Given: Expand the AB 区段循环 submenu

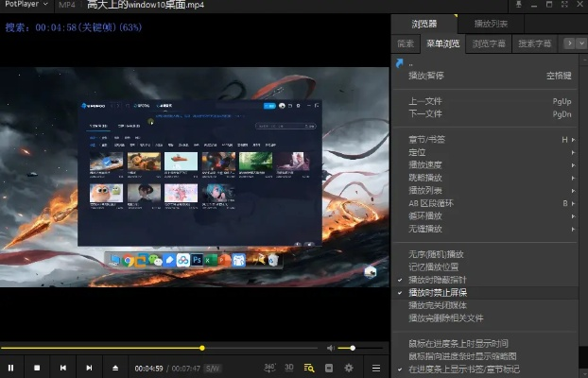Looking at the screenshot, I should 485,203.
